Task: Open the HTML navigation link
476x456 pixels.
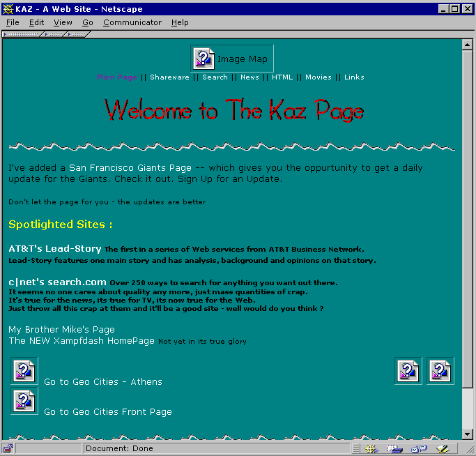Action: tap(282, 77)
